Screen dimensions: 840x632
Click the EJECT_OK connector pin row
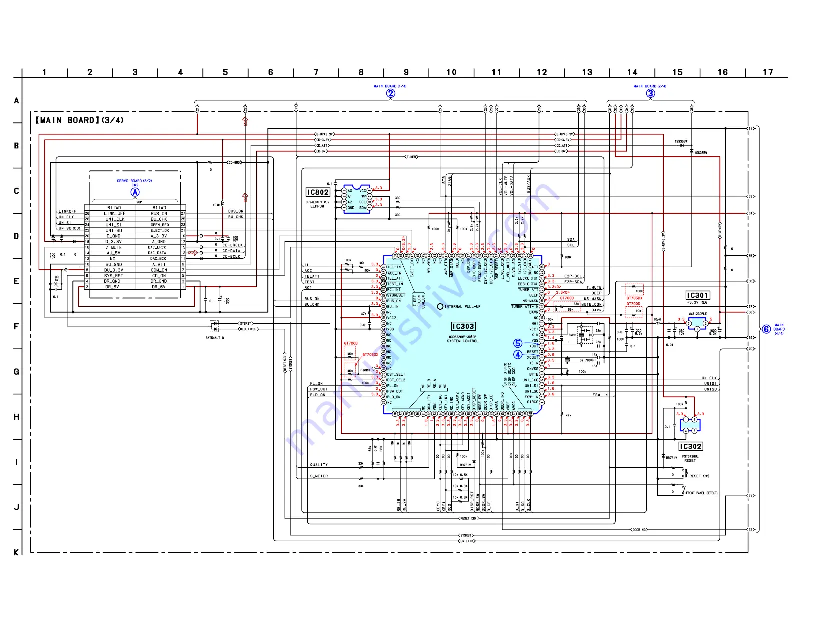pyautogui.click(x=160, y=230)
